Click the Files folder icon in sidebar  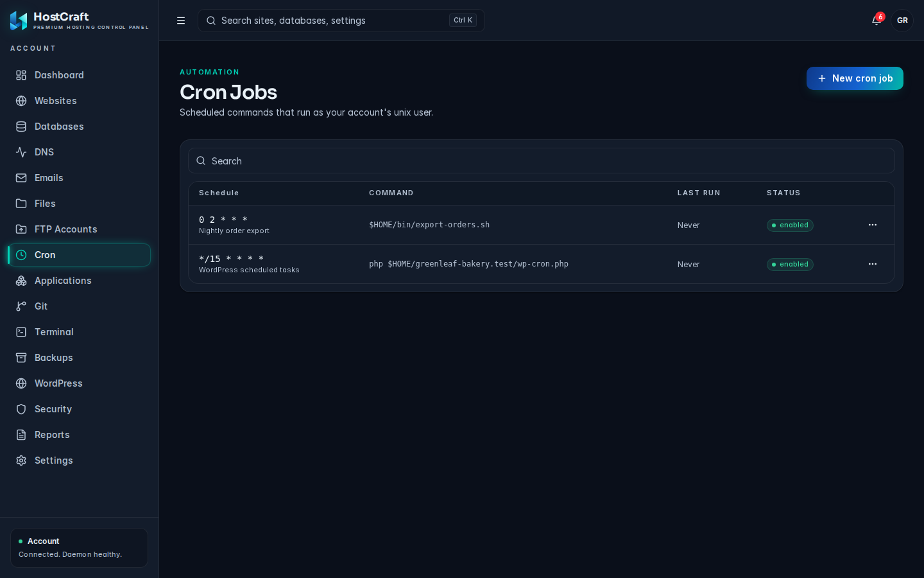[x=21, y=204]
